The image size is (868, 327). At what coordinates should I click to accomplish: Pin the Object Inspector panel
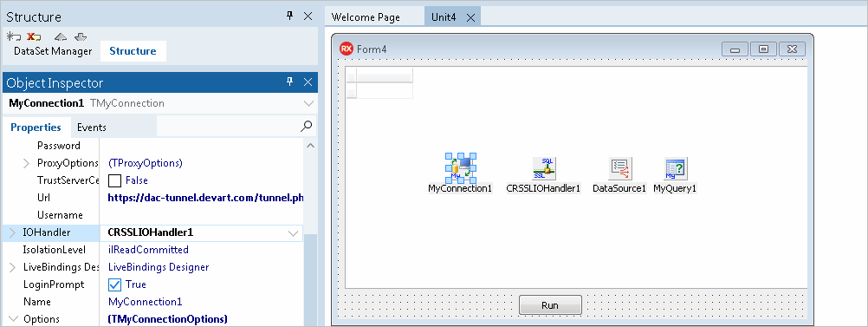(289, 82)
